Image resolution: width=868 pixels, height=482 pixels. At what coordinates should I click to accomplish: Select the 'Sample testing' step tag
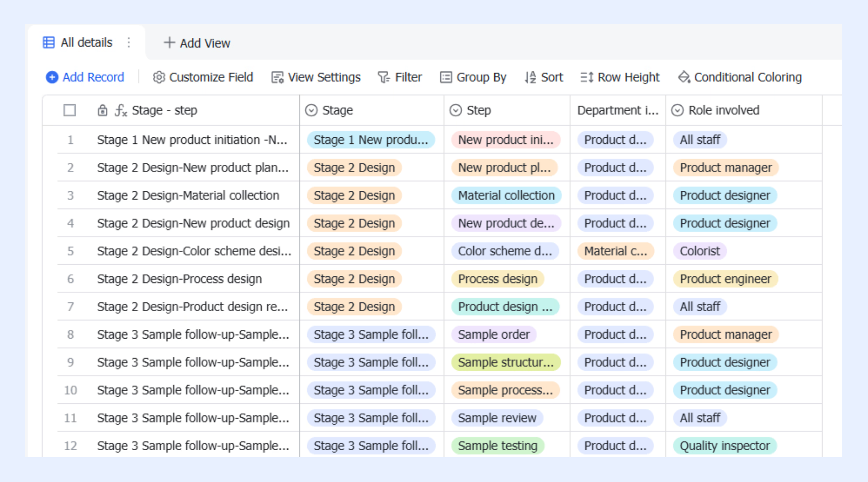[498, 446]
